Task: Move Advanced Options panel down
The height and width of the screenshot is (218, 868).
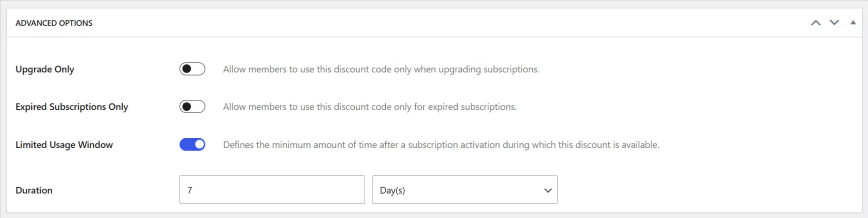Action: point(834,23)
